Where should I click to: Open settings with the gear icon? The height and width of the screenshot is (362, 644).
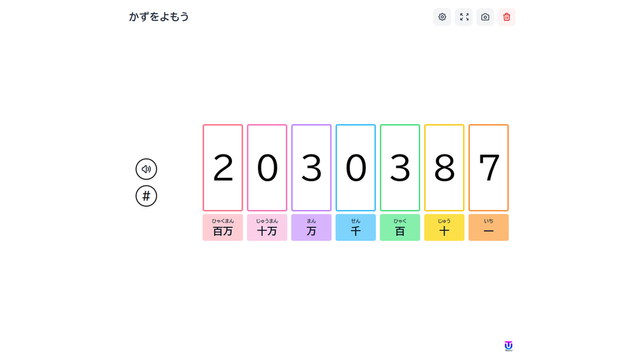(442, 17)
